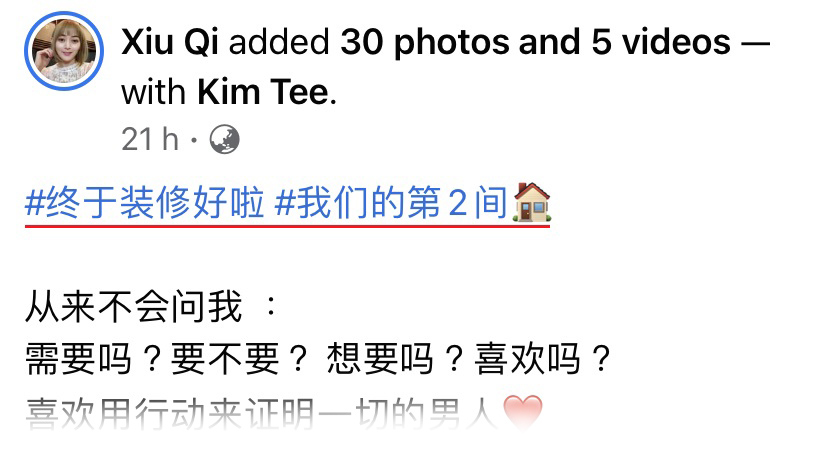
Task: Open the Xiu Qi profile name link
Action: (170, 41)
